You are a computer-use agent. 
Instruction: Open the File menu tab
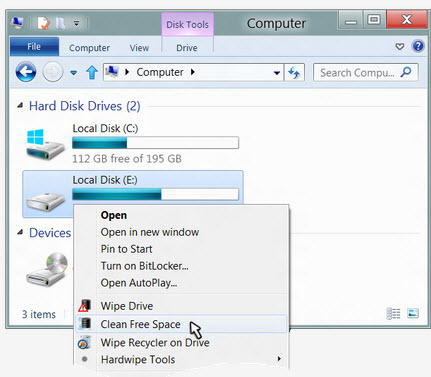click(x=34, y=46)
